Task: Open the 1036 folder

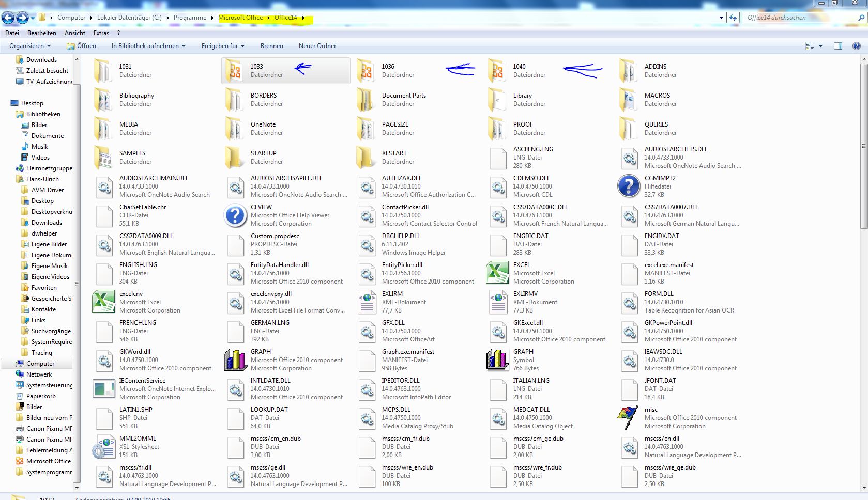Action: tap(367, 70)
